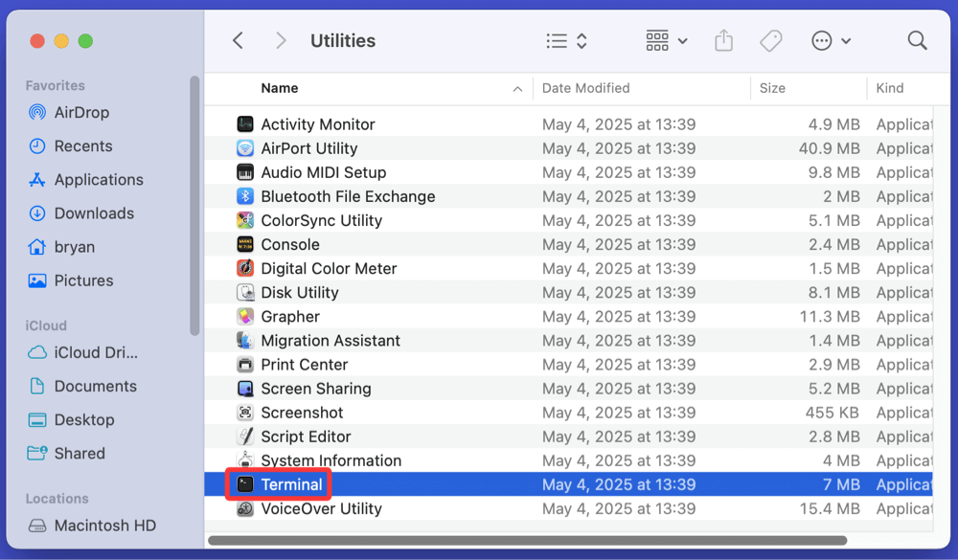Click the horizontal scrollbar at the bottom
Image resolution: width=958 pixels, height=560 pixels.
tap(527, 541)
